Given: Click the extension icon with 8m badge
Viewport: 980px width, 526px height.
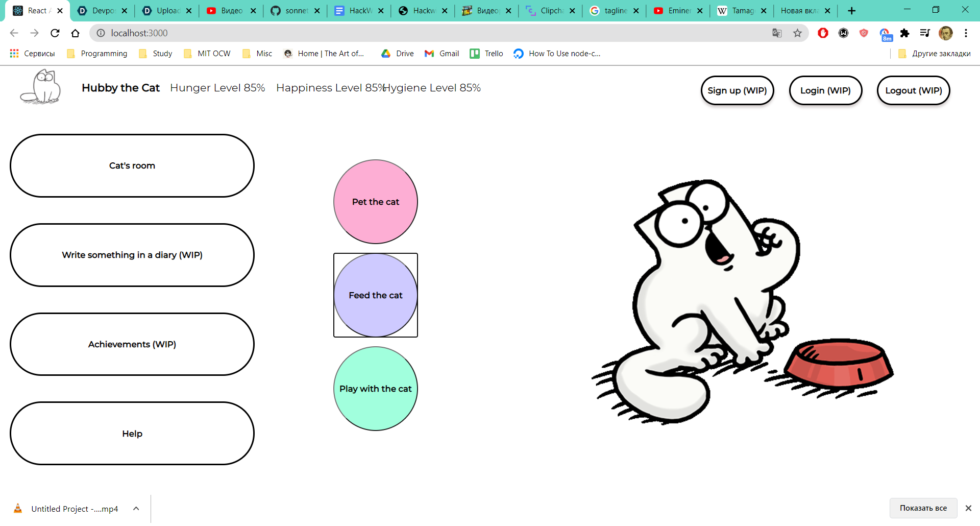Looking at the screenshot, I should (x=886, y=35).
